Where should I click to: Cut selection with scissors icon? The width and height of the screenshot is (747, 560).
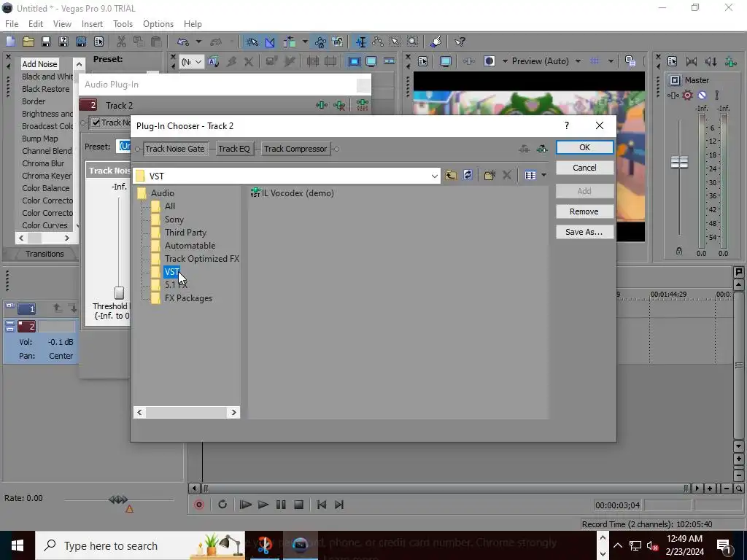121,42
